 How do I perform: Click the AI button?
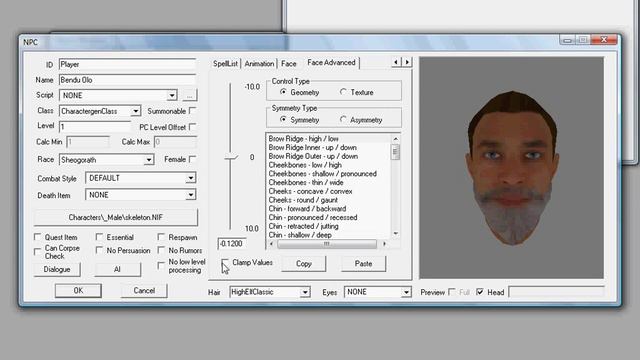click(x=118, y=269)
